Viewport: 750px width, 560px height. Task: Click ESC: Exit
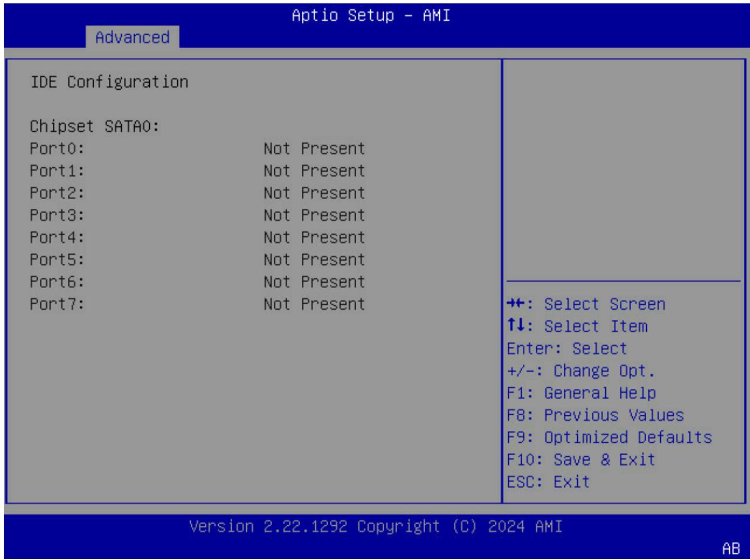point(548,481)
